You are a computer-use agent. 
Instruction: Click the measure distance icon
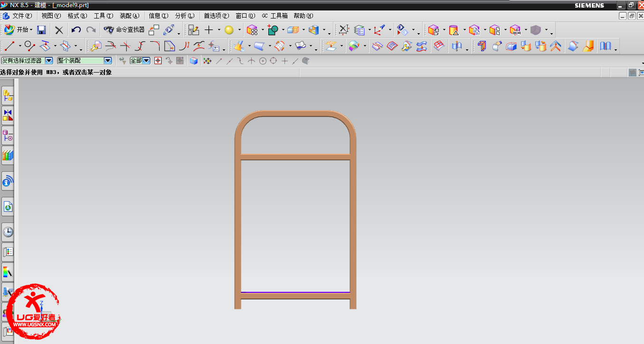coord(344,30)
